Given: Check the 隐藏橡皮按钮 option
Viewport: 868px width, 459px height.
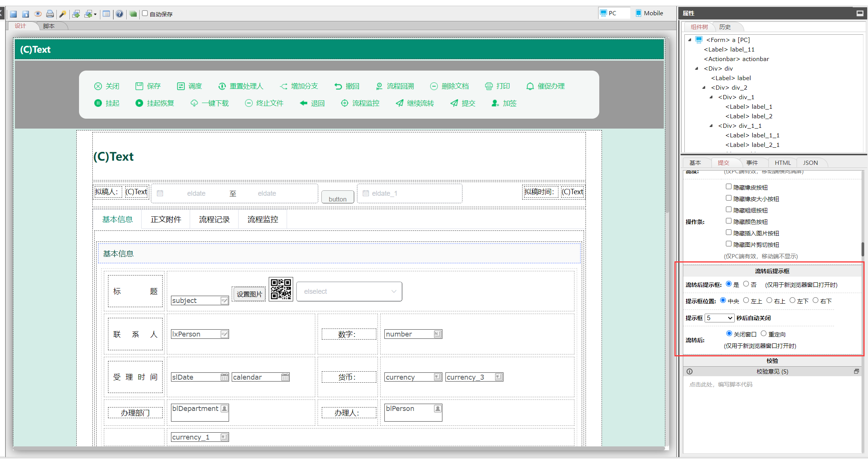Looking at the screenshot, I should tap(729, 187).
